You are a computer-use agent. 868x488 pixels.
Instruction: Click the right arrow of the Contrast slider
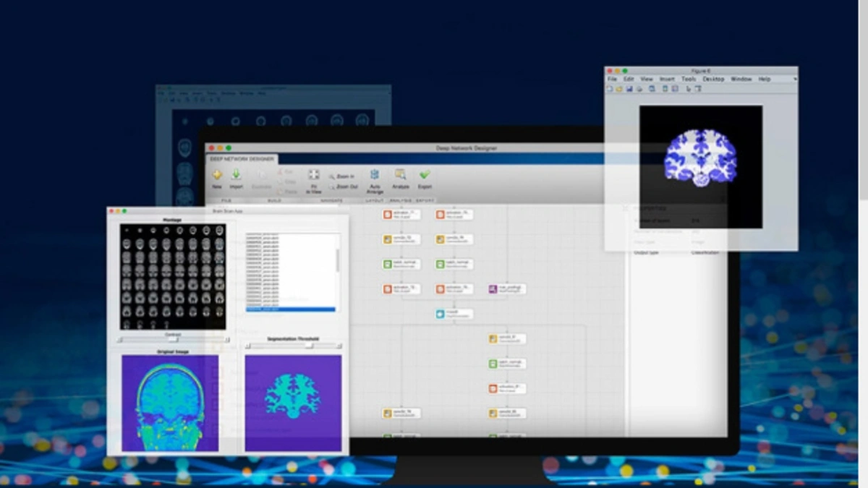[x=226, y=339]
